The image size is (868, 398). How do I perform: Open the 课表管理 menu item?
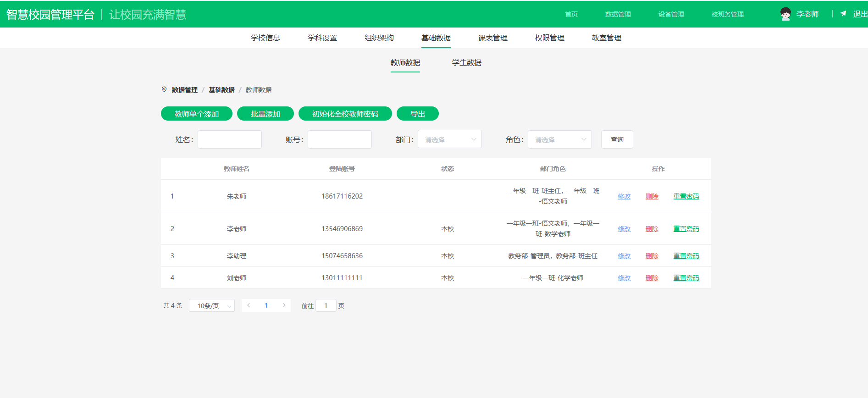pos(492,38)
